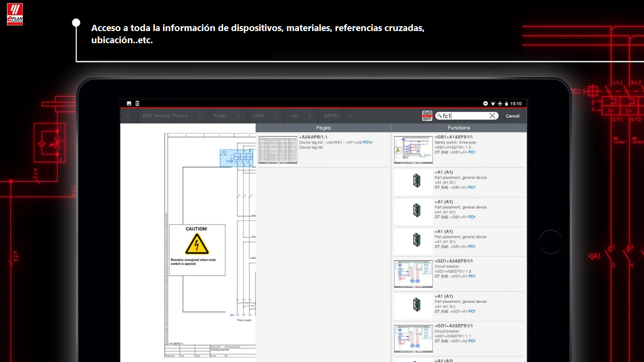Open ESS_Sample_Project breadcrumb
644x362 pixels.
(x=165, y=116)
